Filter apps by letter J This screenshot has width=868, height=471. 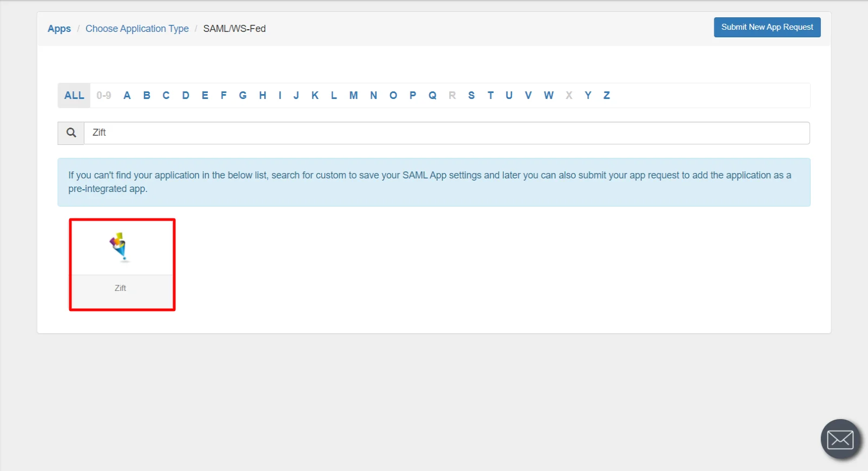tap(296, 95)
